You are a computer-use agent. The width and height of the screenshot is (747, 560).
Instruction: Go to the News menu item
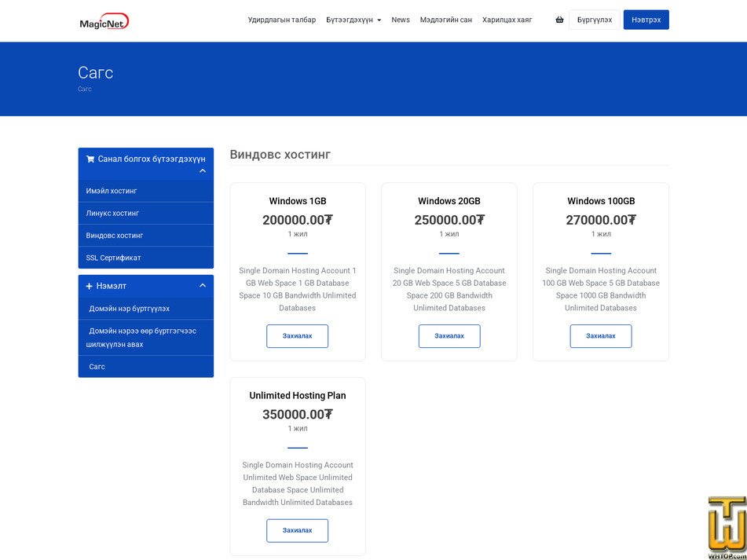[x=401, y=20]
